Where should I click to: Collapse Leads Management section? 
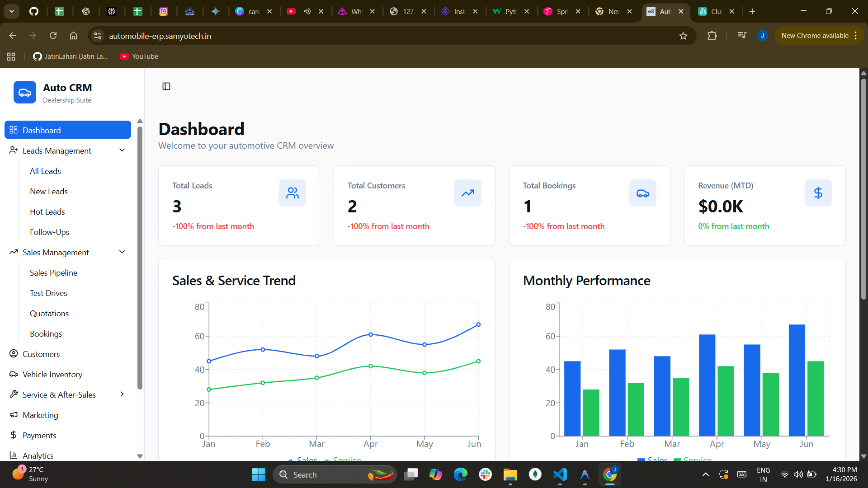coord(122,150)
